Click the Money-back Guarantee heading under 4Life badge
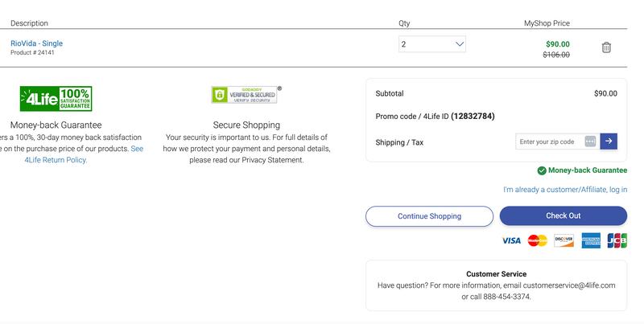The height and width of the screenshot is (324, 644). tap(56, 125)
